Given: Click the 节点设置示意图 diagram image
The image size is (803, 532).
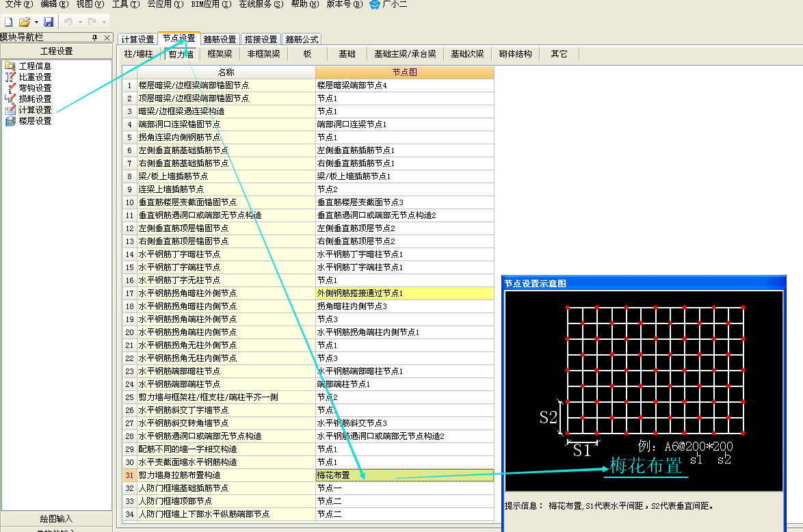Looking at the screenshot, I should 644,390.
